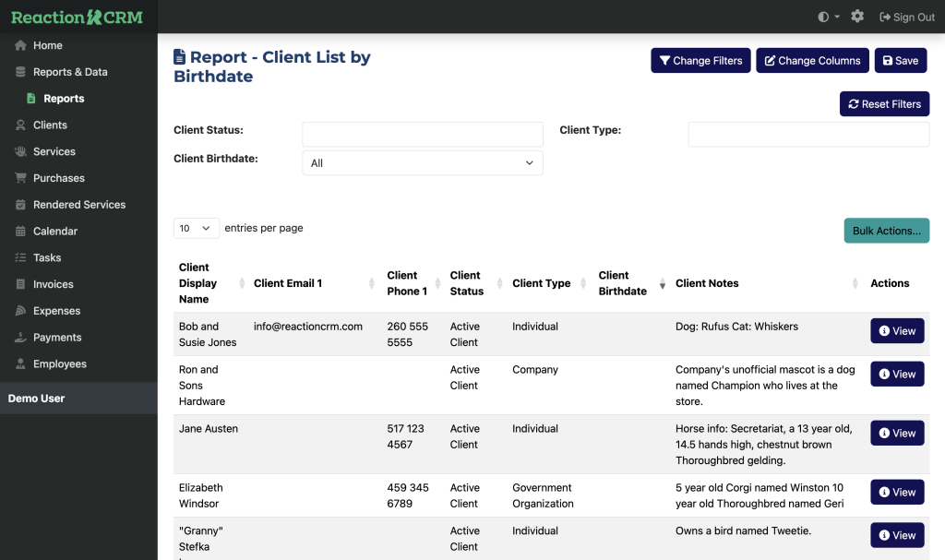Open the Client Birthdate dropdown
The width and height of the screenshot is (945, 560).
(x=422, y=163)
